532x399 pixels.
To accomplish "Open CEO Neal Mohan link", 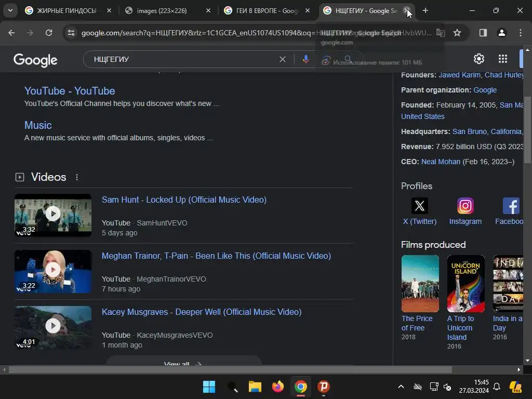I will tap(441, 162).
